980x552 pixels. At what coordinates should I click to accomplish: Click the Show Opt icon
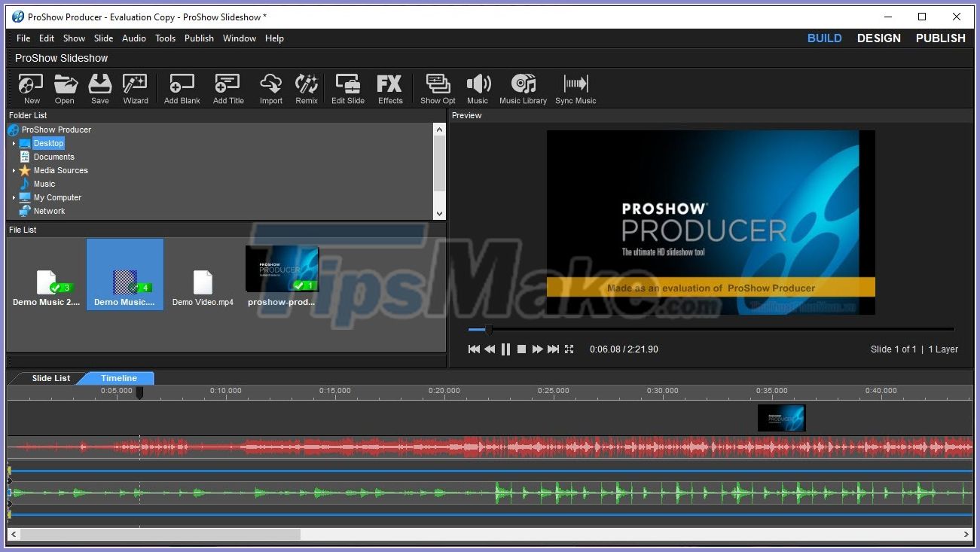[437, 88]
